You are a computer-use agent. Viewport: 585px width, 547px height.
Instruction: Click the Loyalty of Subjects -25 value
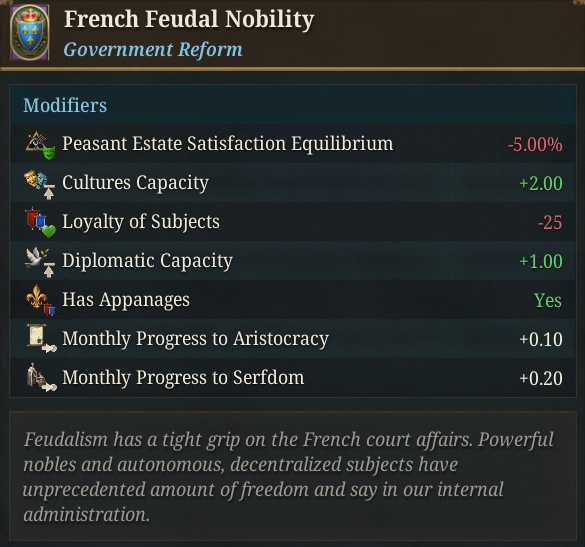tap(550, 222)
